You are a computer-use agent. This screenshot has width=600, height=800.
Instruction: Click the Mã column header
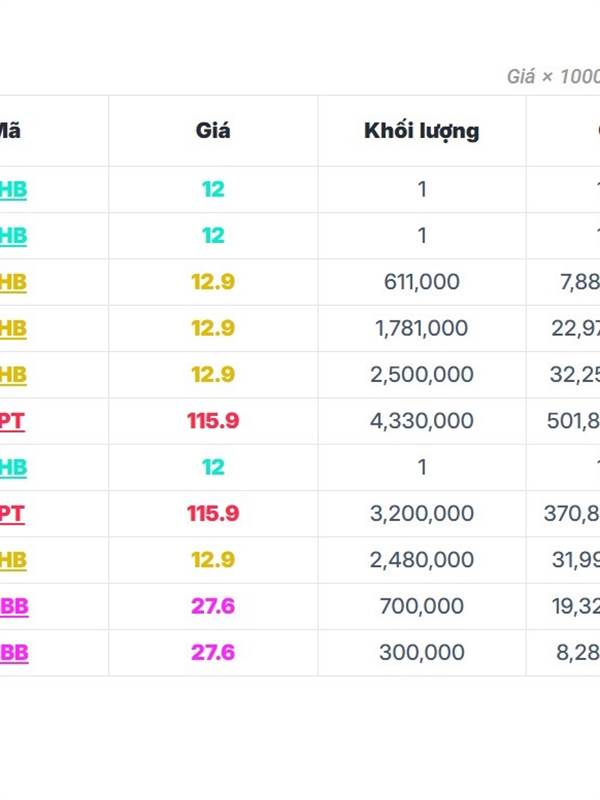[9, 131]
